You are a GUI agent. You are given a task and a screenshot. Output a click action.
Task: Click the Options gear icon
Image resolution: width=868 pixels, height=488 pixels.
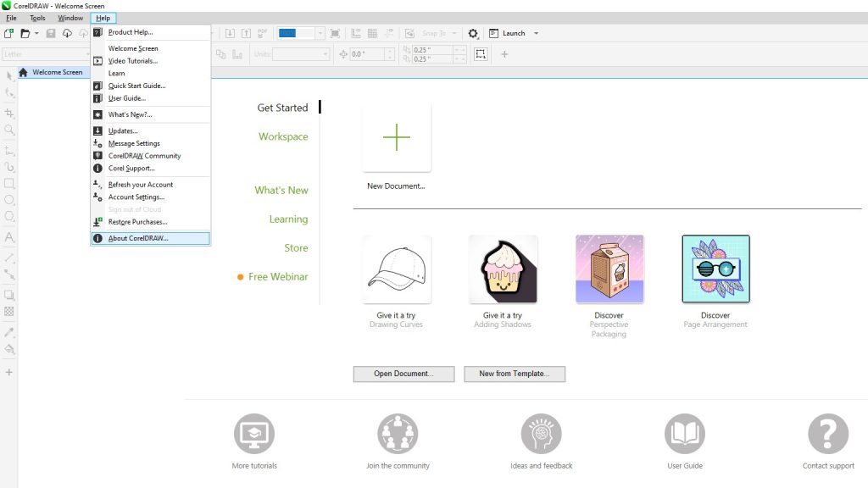473,33
